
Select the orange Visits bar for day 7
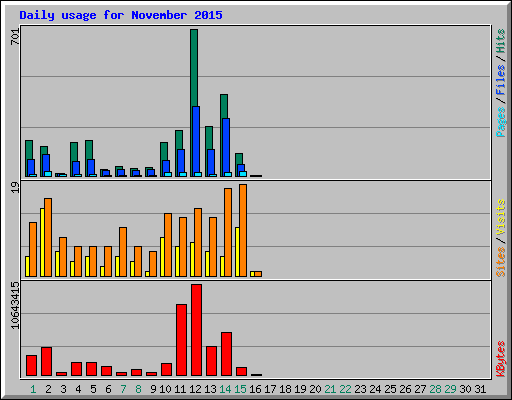(123, 252)
